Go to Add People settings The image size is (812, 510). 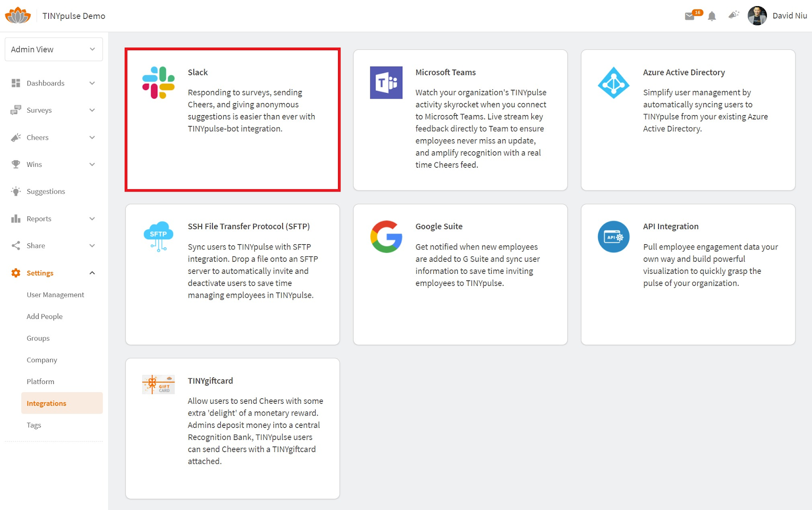45,316
